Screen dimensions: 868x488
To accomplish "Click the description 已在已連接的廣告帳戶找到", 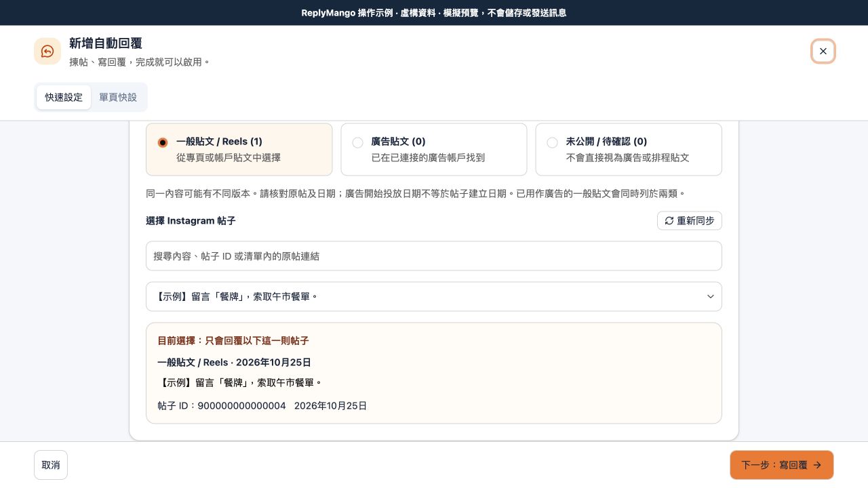I will tap(428, 158).
